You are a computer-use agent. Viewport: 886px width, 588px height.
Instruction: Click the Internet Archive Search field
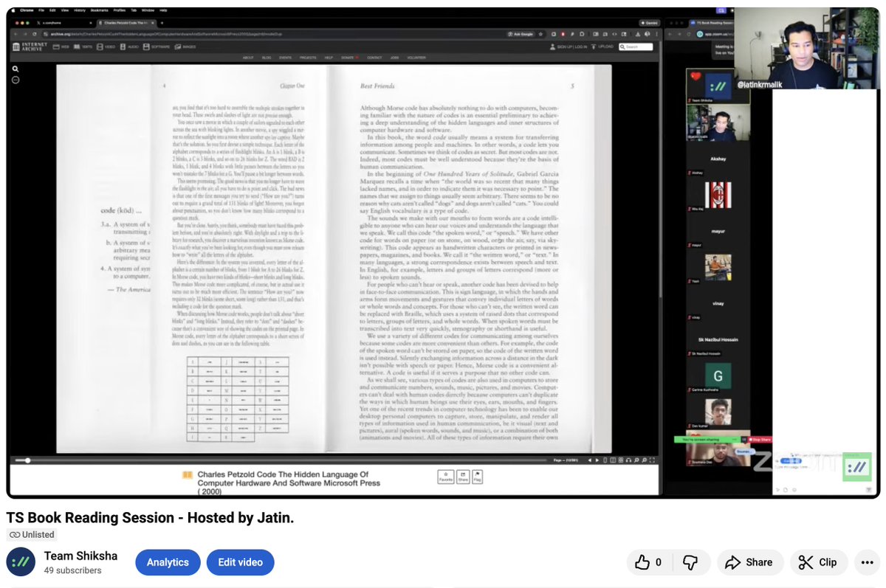pyautogui.click(x=636, y=46)
